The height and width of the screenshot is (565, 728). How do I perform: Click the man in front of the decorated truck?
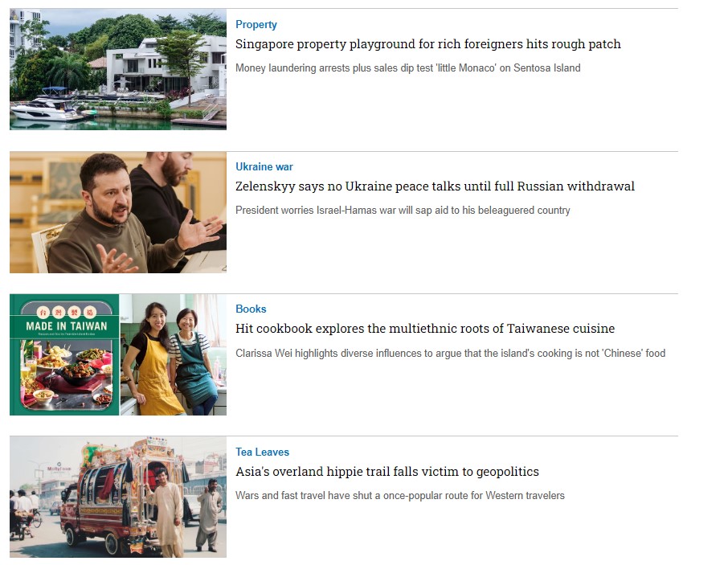point(167,512)
